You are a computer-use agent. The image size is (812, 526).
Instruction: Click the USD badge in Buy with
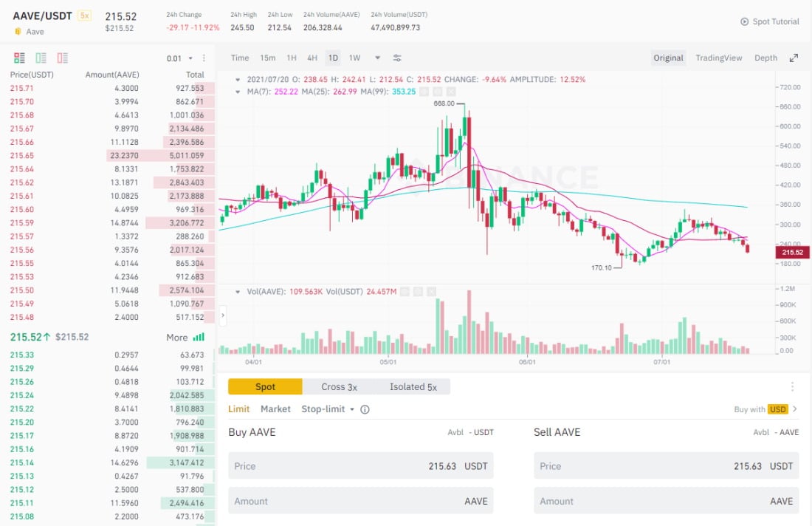[778, 409]
